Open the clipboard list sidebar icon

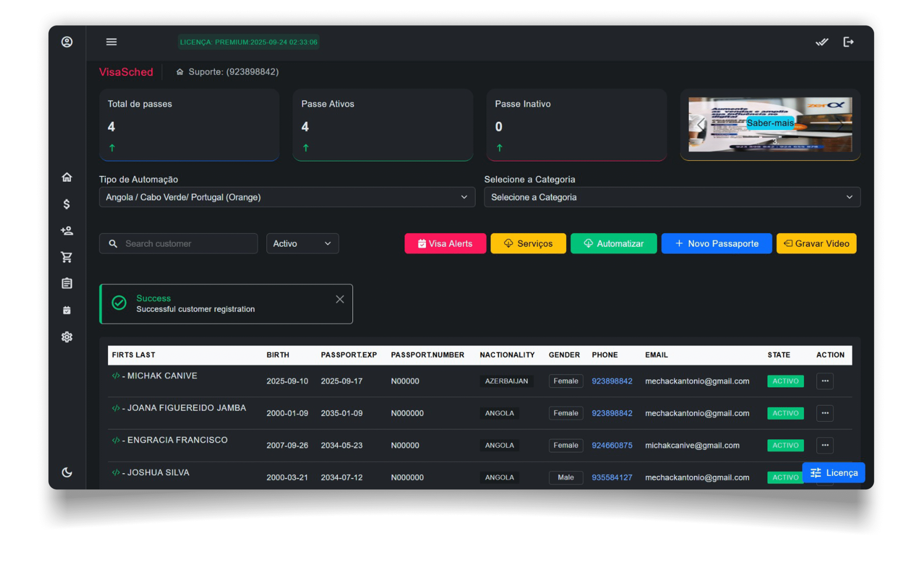[x=67, y=283]
